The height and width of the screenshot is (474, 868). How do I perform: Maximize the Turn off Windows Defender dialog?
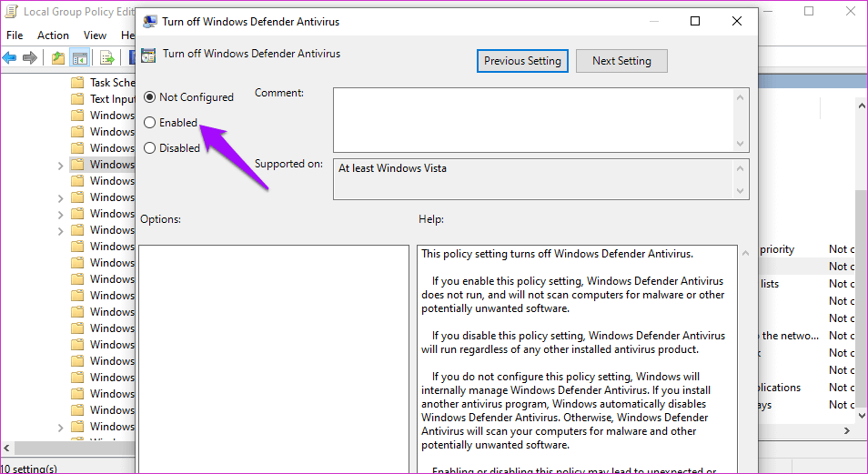coord(695,21)
